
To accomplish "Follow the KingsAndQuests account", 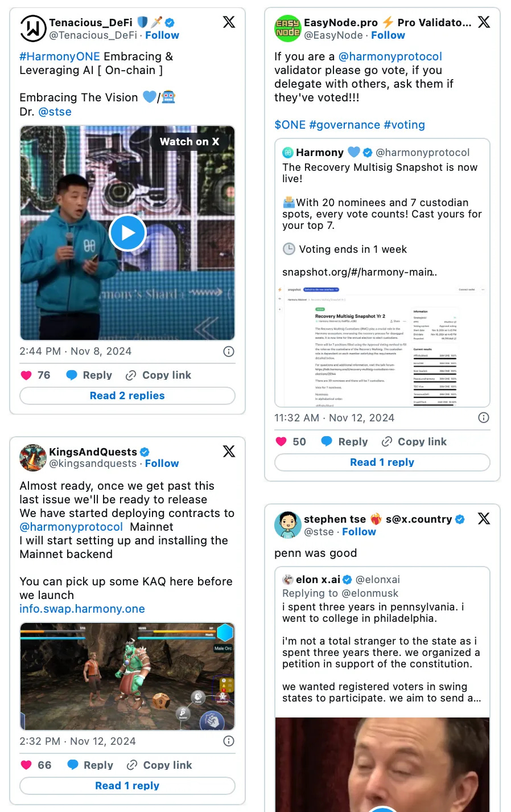I will point(162,464).
